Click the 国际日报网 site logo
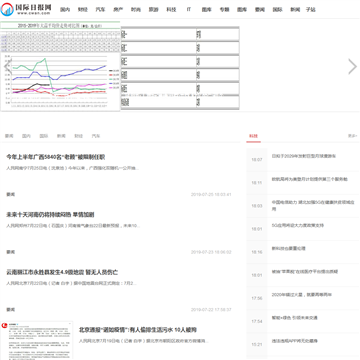This screenshot has width=360, height=360. point(26,9)
